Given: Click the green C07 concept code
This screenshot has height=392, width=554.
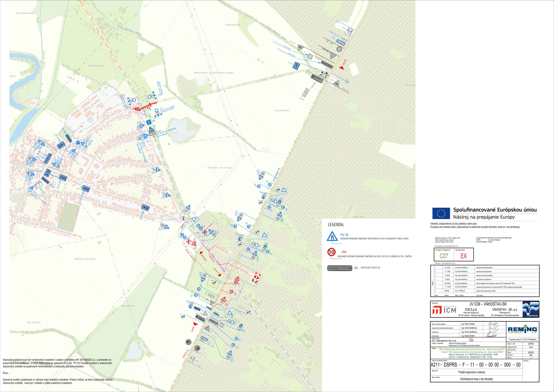Looking at the screenshot, I should coord(444,256).
